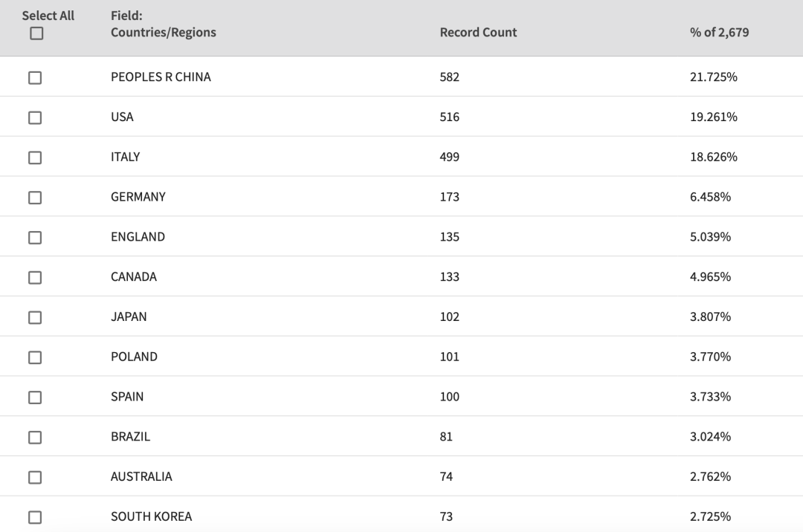This screenshot has height=532, width=803.
Task: Tick the PEOPLES R CHINA checkbox
Action: tap(35, 78)
